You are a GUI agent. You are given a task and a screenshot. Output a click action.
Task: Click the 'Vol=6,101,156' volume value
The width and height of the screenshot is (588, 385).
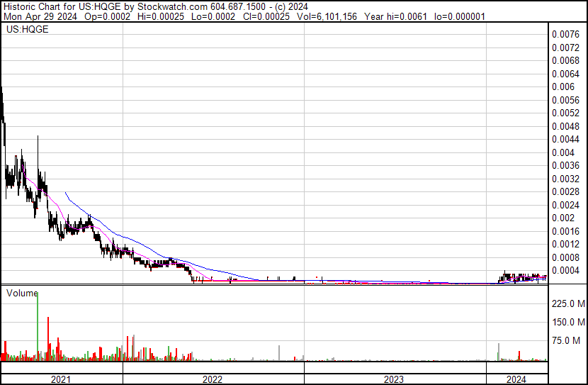(x=327, y=16)
